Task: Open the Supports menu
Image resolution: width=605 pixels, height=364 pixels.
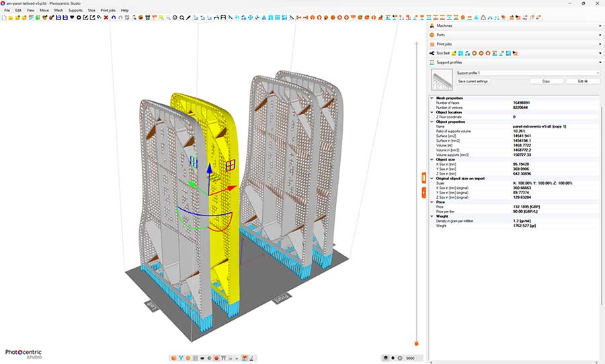Action: [x=75, y=11]
